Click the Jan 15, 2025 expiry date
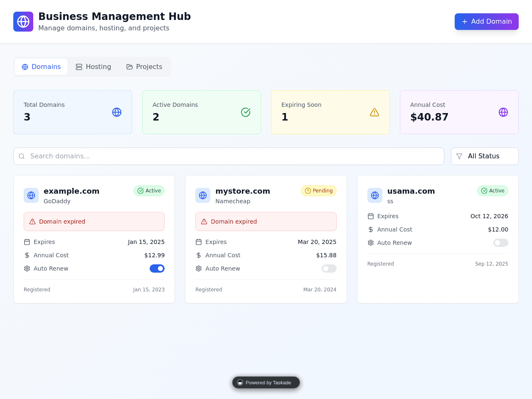532x399 pixels. (x=146, y=242)
